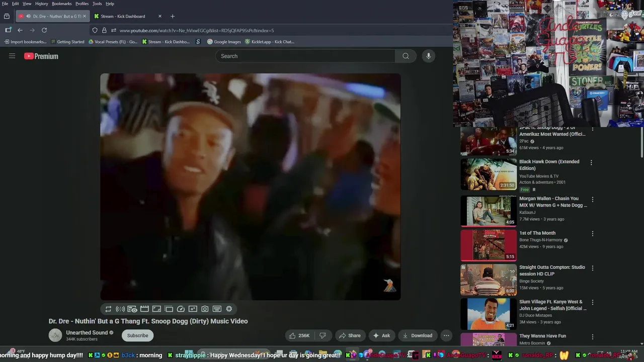Click the tracking protection shield icon
Image resolution: width=644 pixels, height=362 pixels.
95,30
